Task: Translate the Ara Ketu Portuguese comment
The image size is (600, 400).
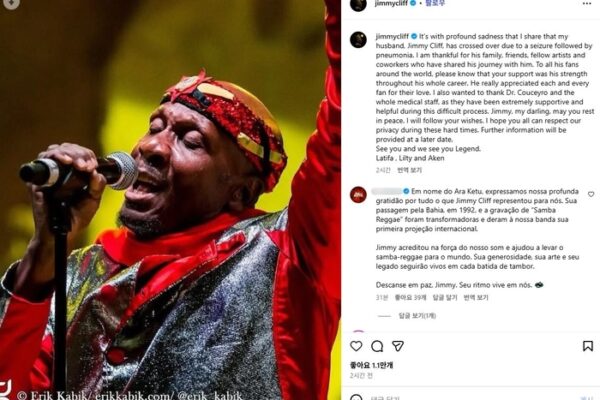Action: coord(476,297)
